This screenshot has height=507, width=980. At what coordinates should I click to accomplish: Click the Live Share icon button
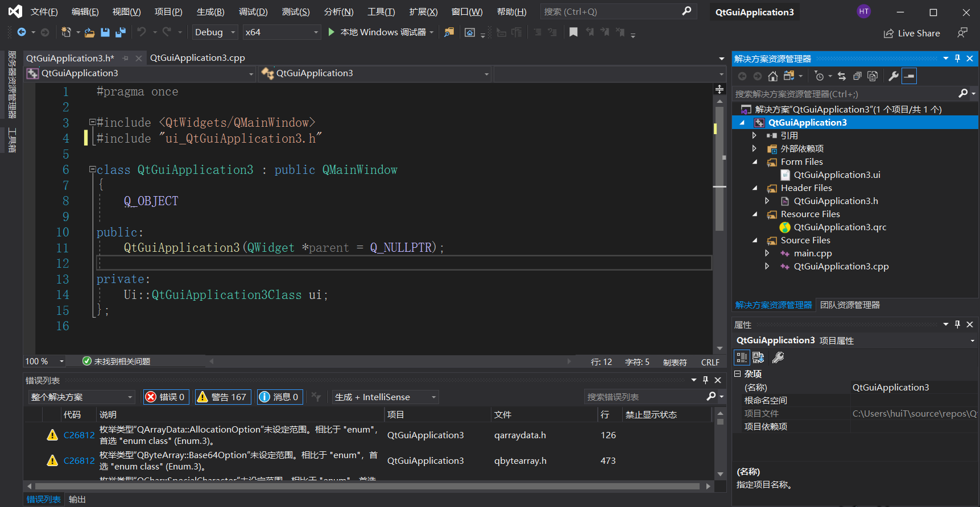pos(912,34)
